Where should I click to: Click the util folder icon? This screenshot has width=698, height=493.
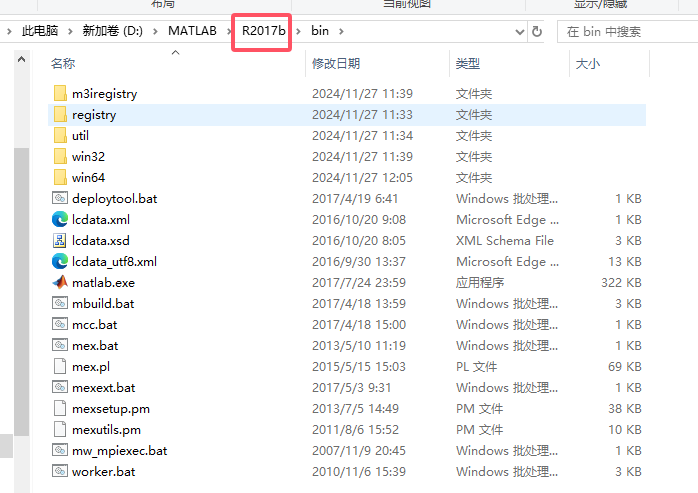(x=60, y=135)
